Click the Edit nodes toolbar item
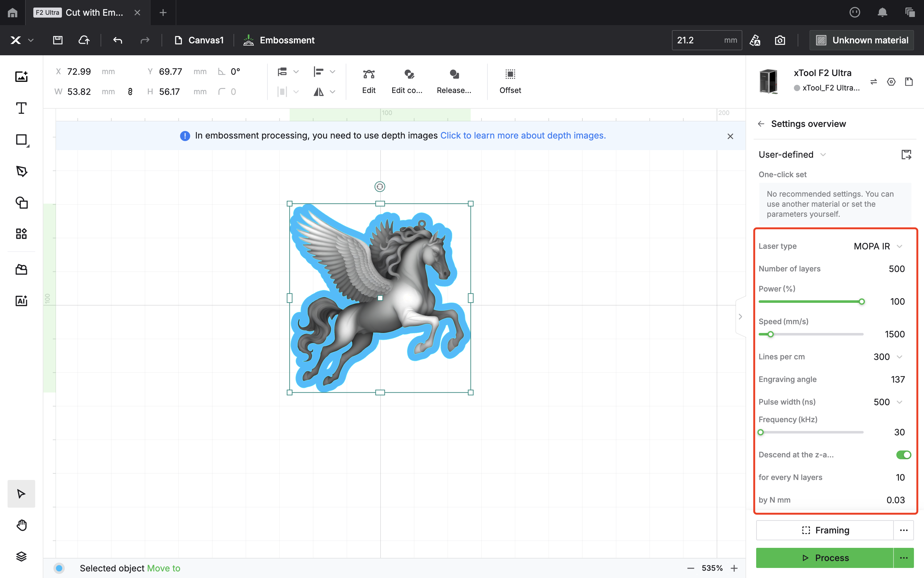924x578 pixels. point(369,81)
